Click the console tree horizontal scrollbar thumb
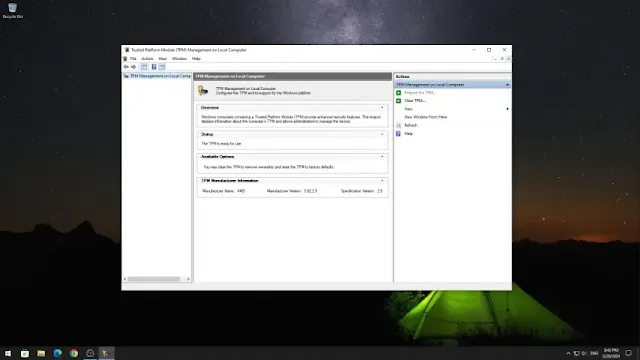Screen dimensions: 640x360 154,279
